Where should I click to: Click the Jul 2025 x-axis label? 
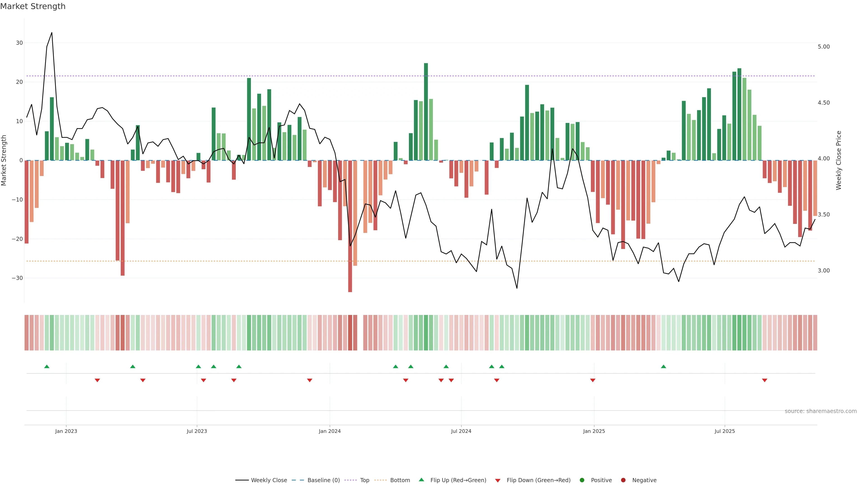pos(724,431)
